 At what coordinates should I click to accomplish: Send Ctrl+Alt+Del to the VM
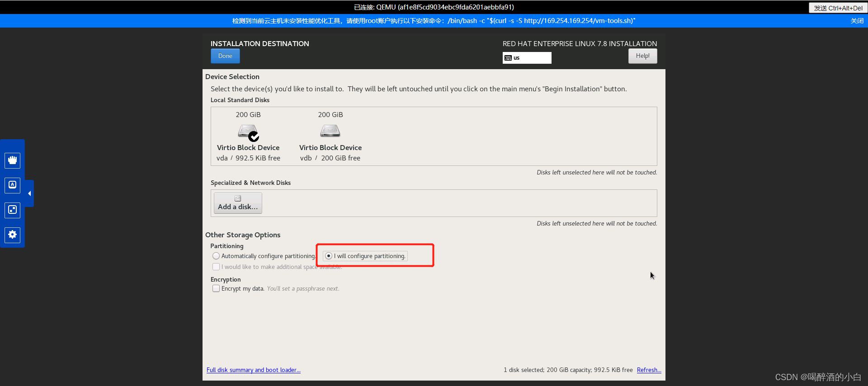pyautogui.click(x=838, y=8)
